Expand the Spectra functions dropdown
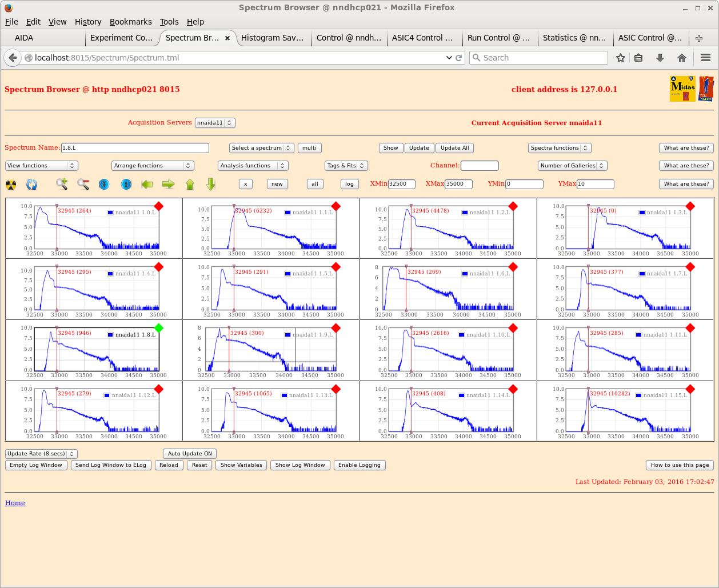The height and width of the screenshot is (588, 719). coord(560,148)
